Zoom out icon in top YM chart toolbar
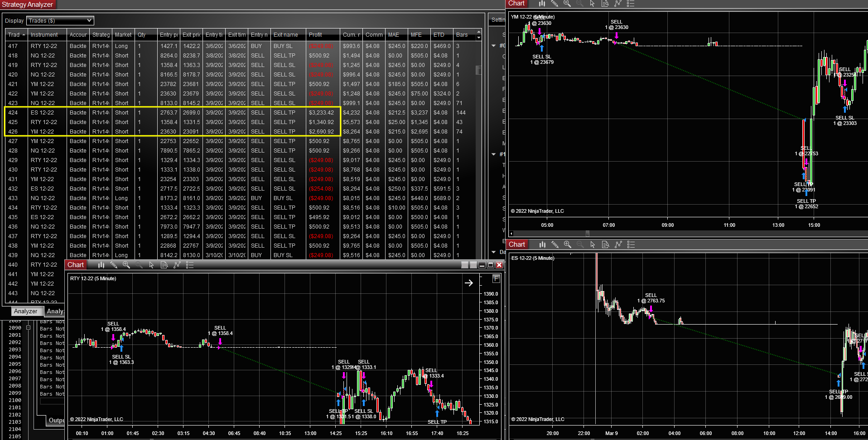The width and height of the screenshot is (868, 440). (x=579, y=4)
